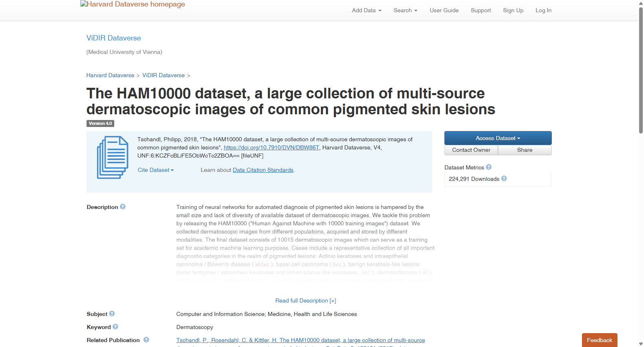Open the Add Data dropdown menu
Screen dimensions: 644x347
click(x=366, y=10)
